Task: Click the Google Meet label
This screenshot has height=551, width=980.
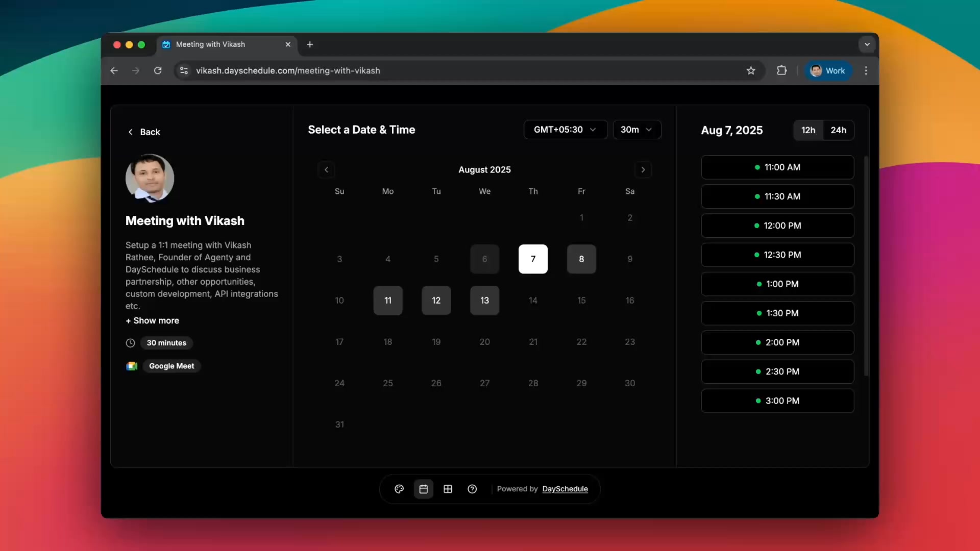Action: click(171, 366)
